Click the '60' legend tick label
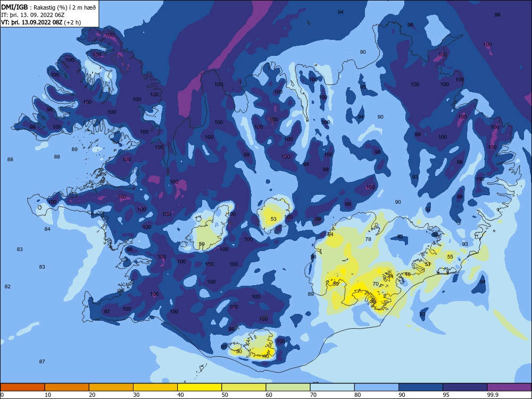This screenshot has width=532, height=399. pyautogui.click(x=269, y=395)
